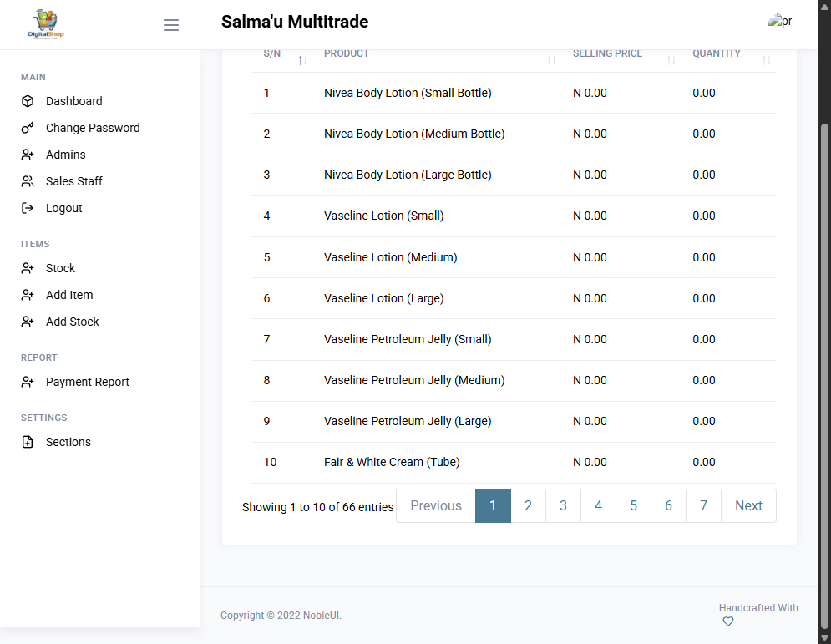Go to pagination page 2
Image resolution: width=831 pixels, height=644 pixels.
coord(529,505)
